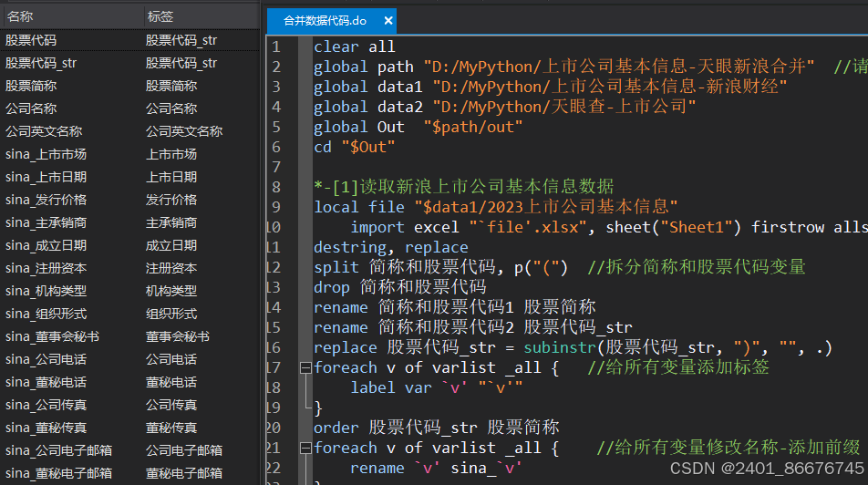Select variable sina_董秘电子邮箱

tap(58, 473)
